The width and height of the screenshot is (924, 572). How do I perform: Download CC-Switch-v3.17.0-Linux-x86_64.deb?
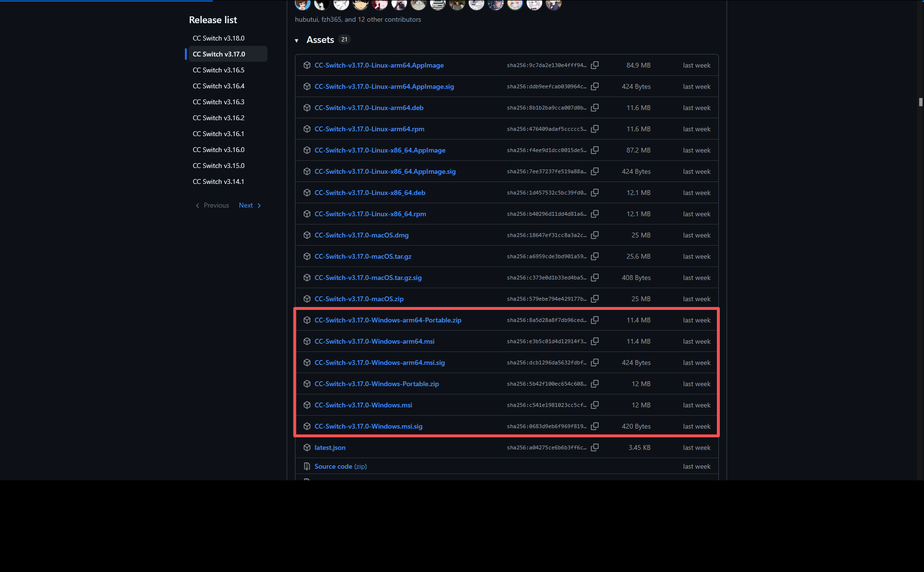[370, 193]
